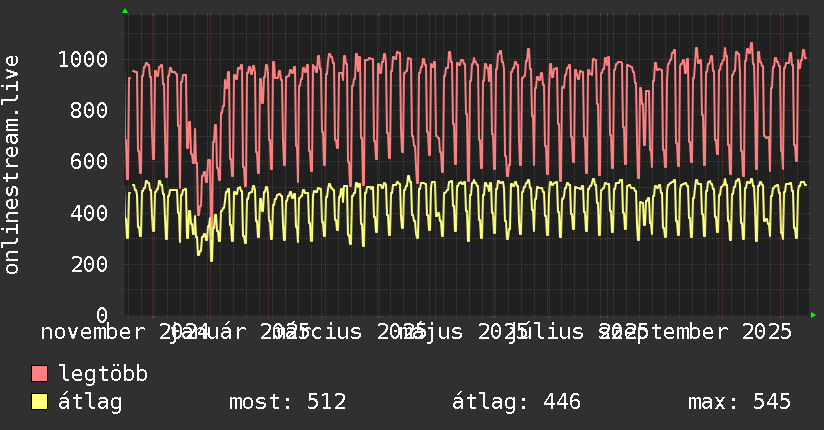This screenshot has height=430, width=824.
Task: Click the y-axis label 200
Action: pos(89,264)
